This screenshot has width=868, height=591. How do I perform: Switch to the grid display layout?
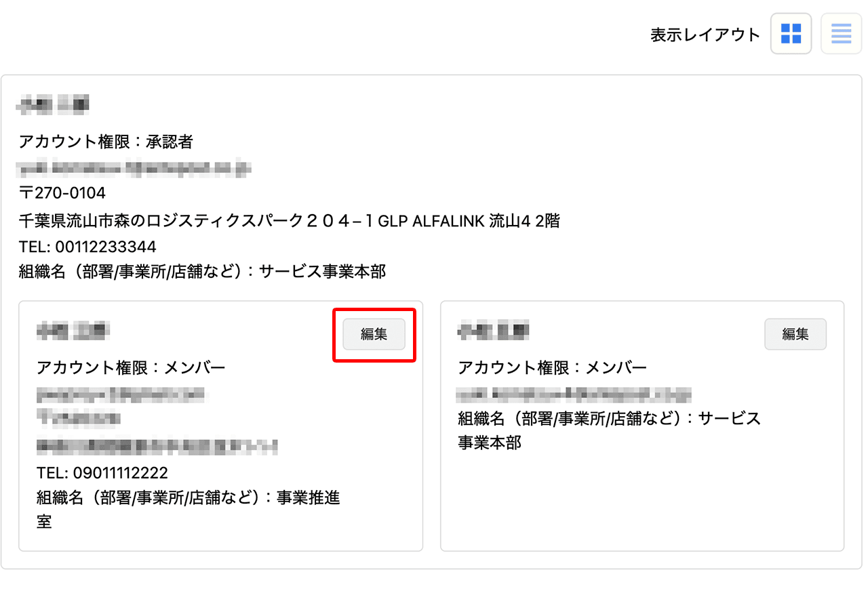[x=791, y=33]
